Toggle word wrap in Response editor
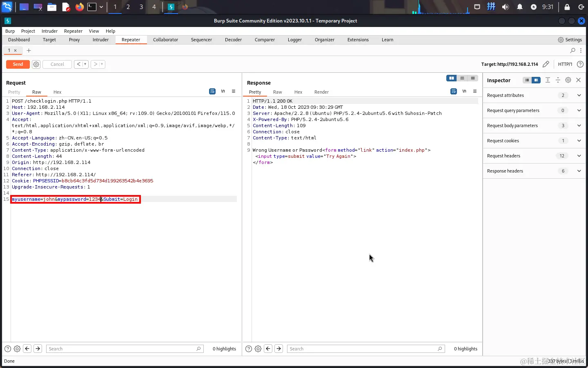Screen dimensions: 588x368 pos(454,91)
